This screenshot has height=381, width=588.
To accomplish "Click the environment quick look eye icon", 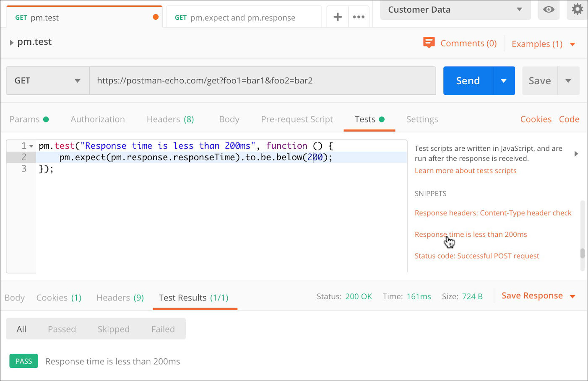I will (549, 9).
